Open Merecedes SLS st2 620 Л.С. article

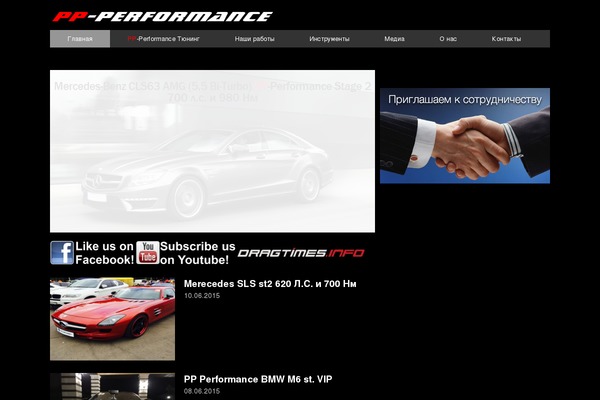click(x=270, y=284)
